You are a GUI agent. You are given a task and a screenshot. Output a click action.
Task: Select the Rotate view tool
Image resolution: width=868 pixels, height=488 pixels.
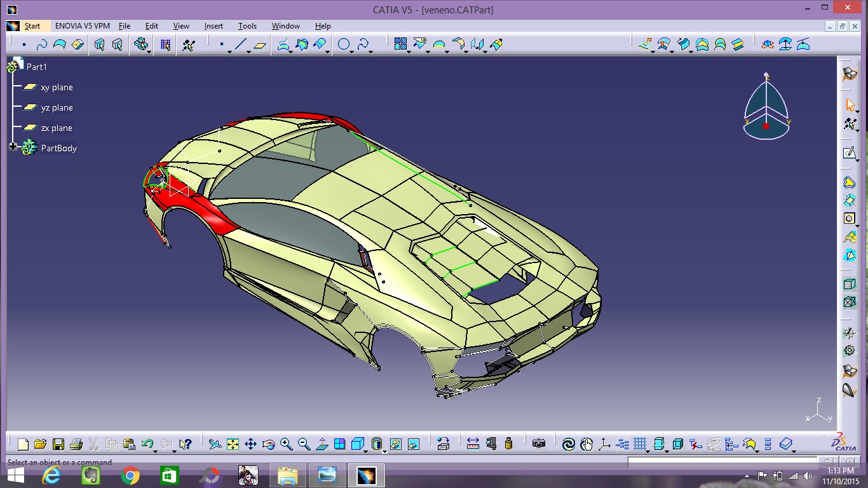(268, 444)
